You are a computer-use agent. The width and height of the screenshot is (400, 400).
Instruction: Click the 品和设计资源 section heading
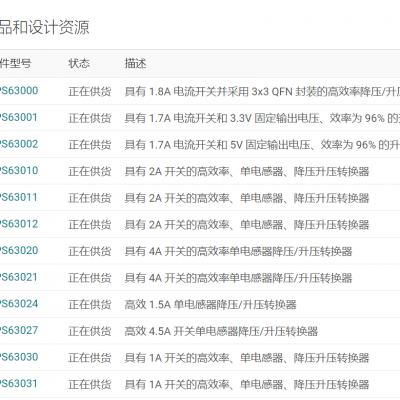click(45, 27)
